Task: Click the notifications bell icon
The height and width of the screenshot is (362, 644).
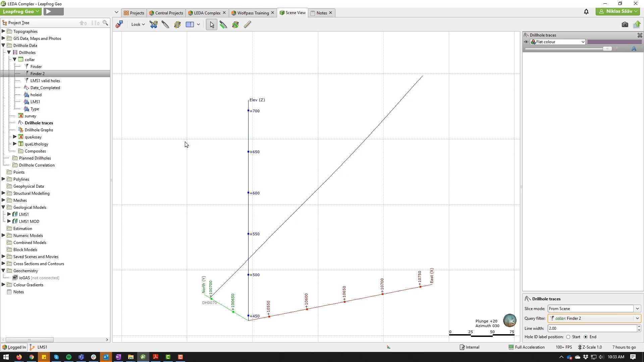Action: coord(586,12)
